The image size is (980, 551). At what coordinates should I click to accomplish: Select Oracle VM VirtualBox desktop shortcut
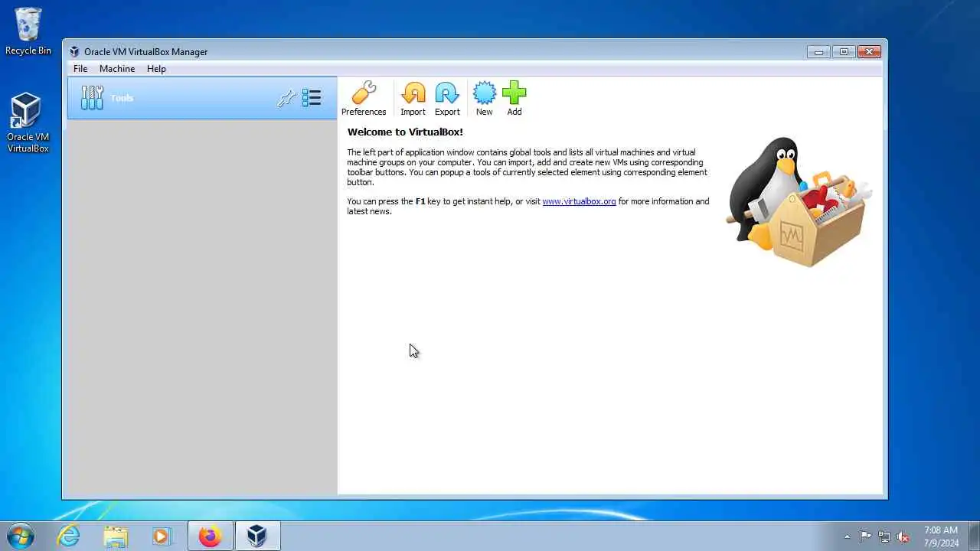pyautogui.click(x=28, y=122)
